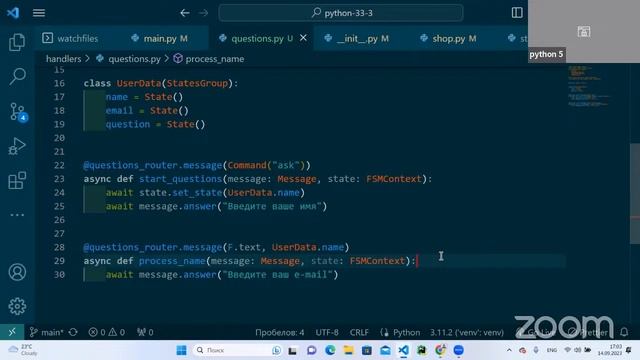
Task: Go back with the left arrow
Action: (185, 13)
